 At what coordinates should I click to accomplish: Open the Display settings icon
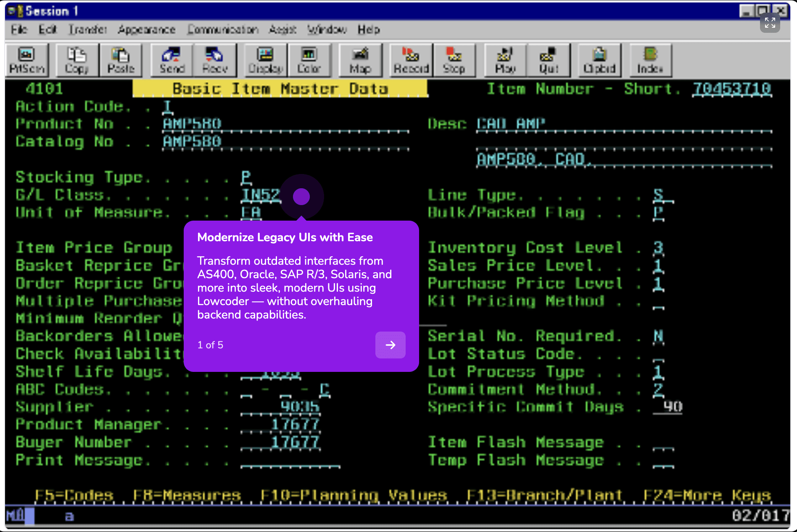point(266,61)
